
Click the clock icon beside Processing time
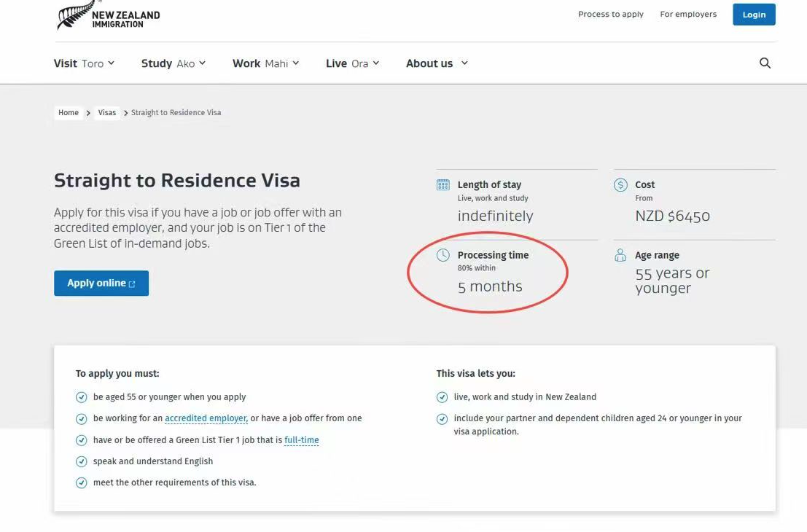click(443, 255)
